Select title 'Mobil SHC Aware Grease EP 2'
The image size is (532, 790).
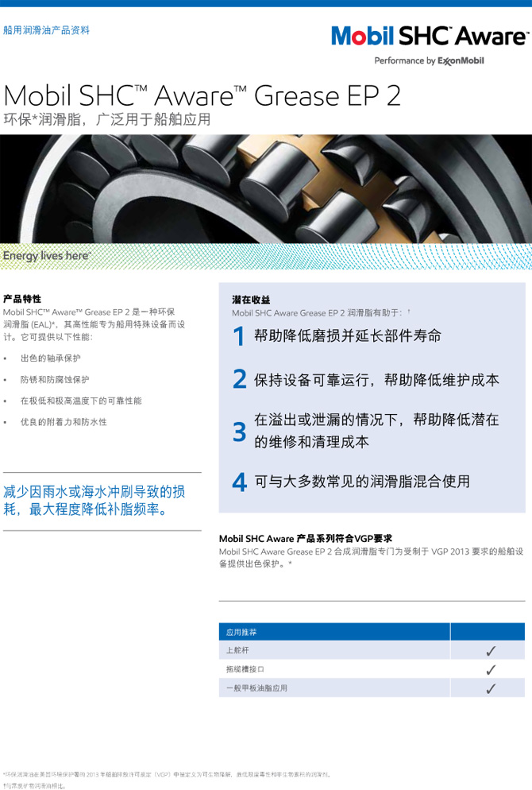tap(202, 95)
